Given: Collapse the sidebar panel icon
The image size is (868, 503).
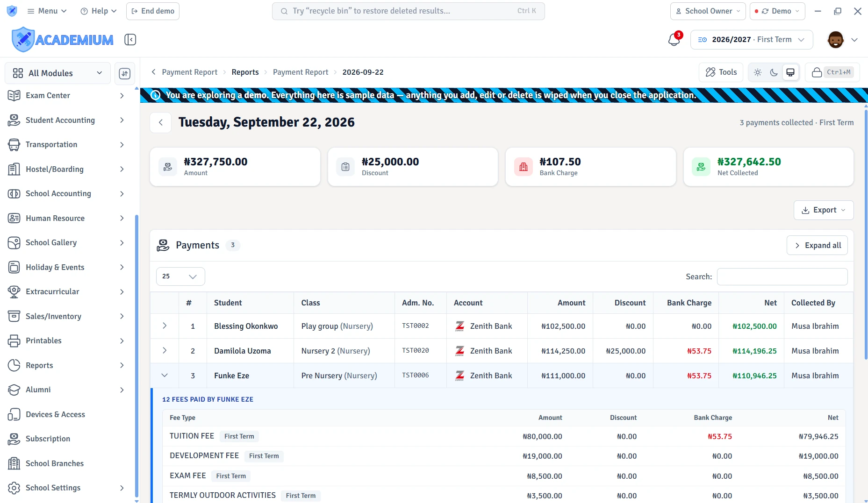Looking at the screenshot, I should [x=130, y=40].
